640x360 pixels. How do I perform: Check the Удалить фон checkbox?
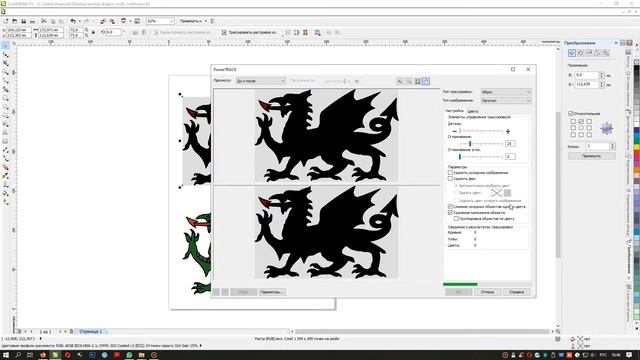click(x=451, y=178)
